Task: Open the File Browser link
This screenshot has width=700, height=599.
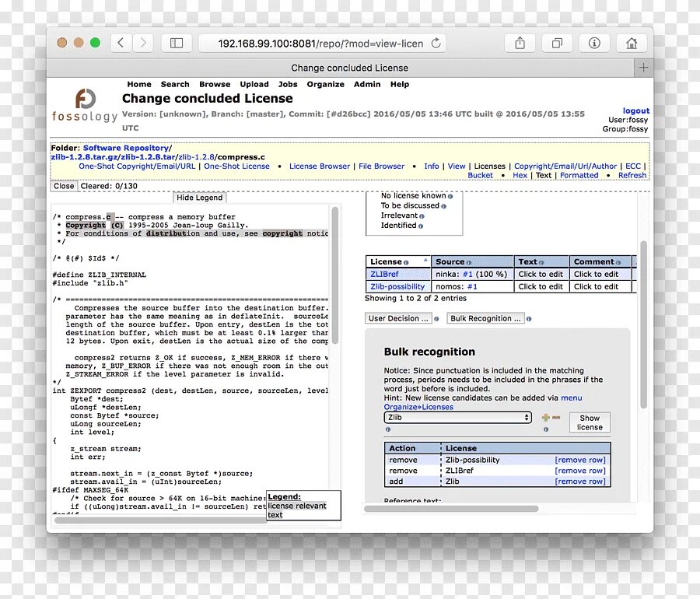Action: pyautogui.click(x=382, y=166)
